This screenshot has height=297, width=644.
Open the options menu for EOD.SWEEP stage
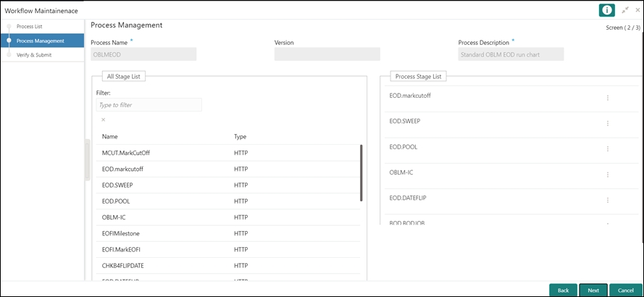tap(607, 123)
